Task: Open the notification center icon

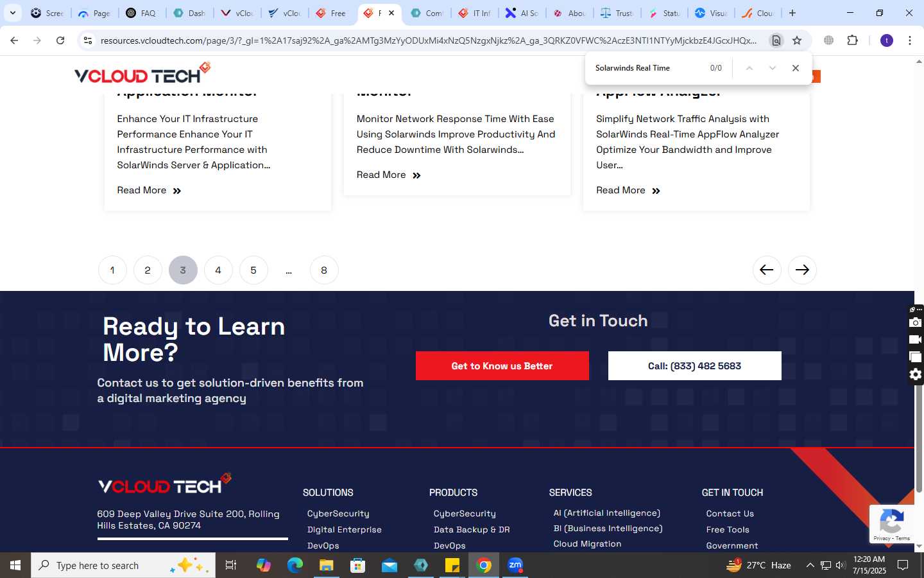Action: [x=903, y=565]
